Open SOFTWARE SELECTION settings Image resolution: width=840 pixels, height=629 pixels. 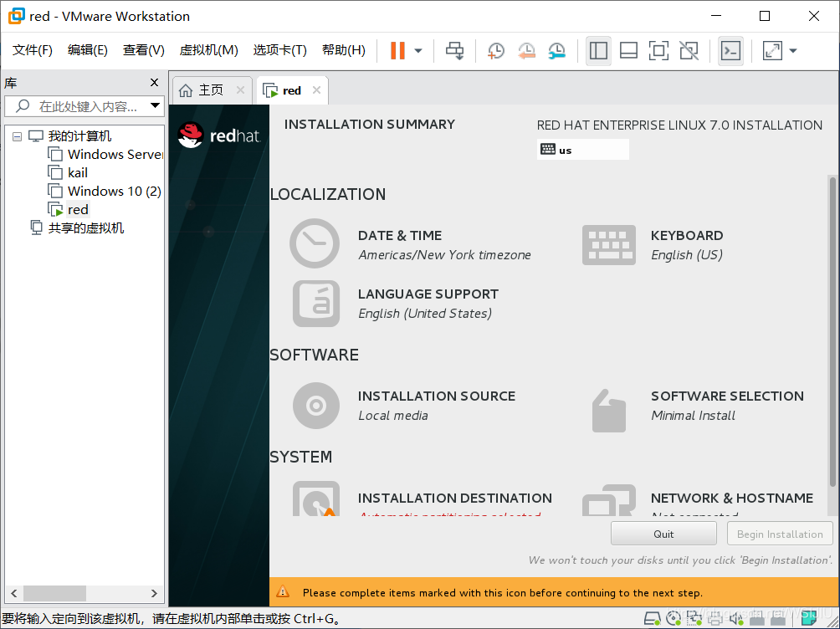point(728,396)
